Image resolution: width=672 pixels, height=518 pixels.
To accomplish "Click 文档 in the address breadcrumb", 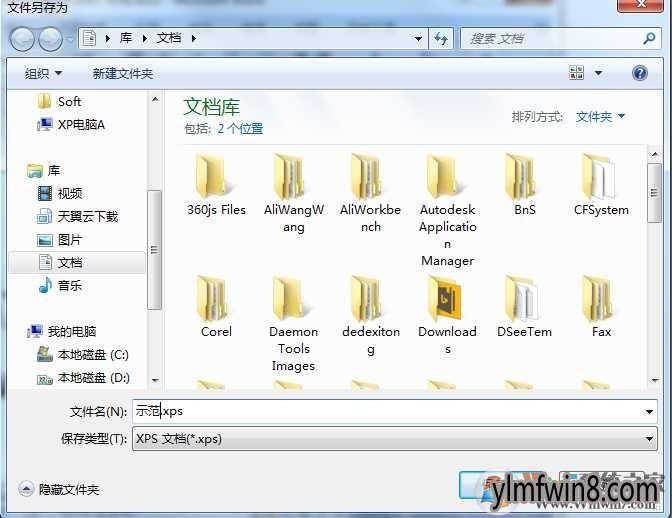I will coord(169,38).
